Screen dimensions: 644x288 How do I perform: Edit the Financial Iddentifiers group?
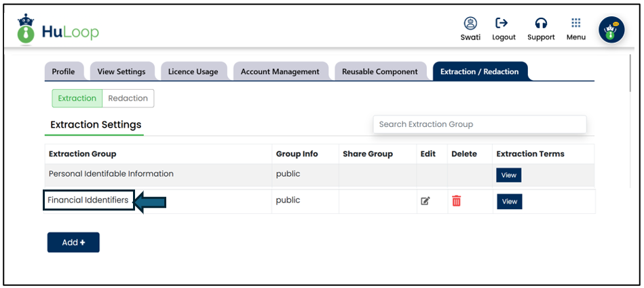point(425,201)
